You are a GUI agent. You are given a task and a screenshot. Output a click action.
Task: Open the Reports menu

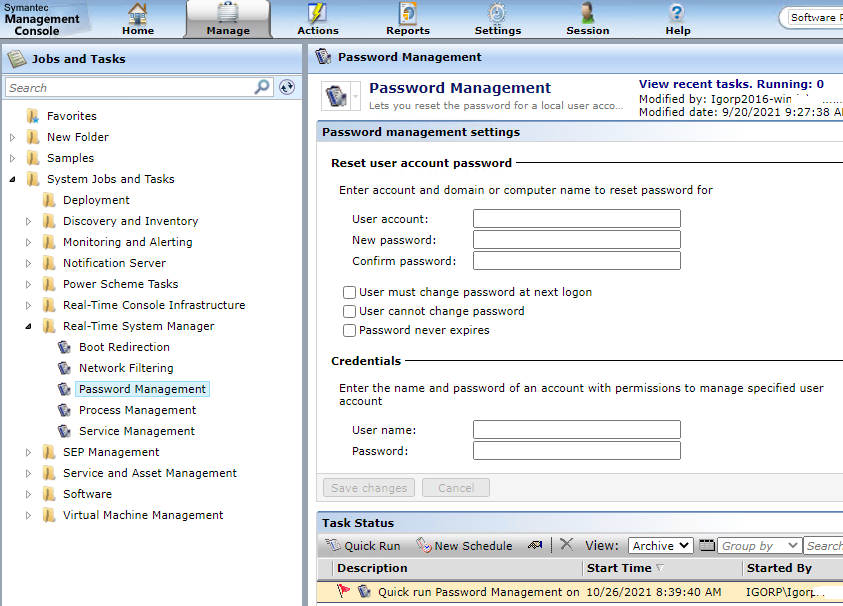(408, 19)
